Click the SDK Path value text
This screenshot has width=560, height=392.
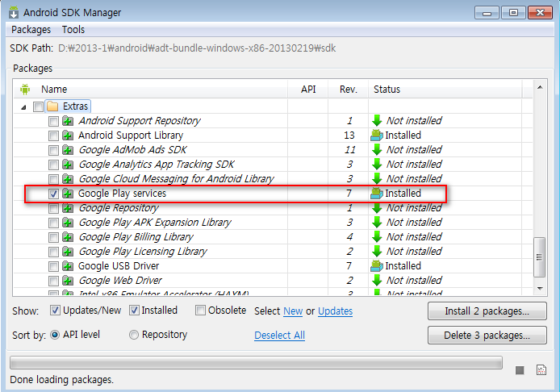click(x=197, y=48)
